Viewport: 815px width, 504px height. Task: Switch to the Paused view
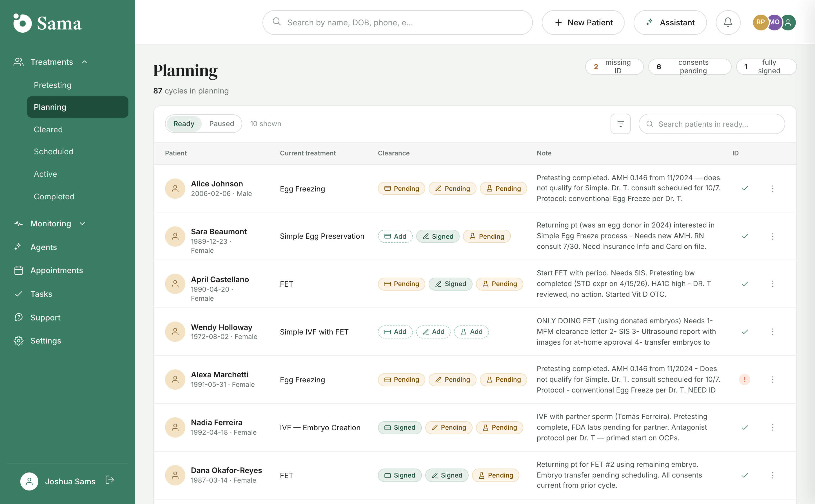[x=221, y=124]
